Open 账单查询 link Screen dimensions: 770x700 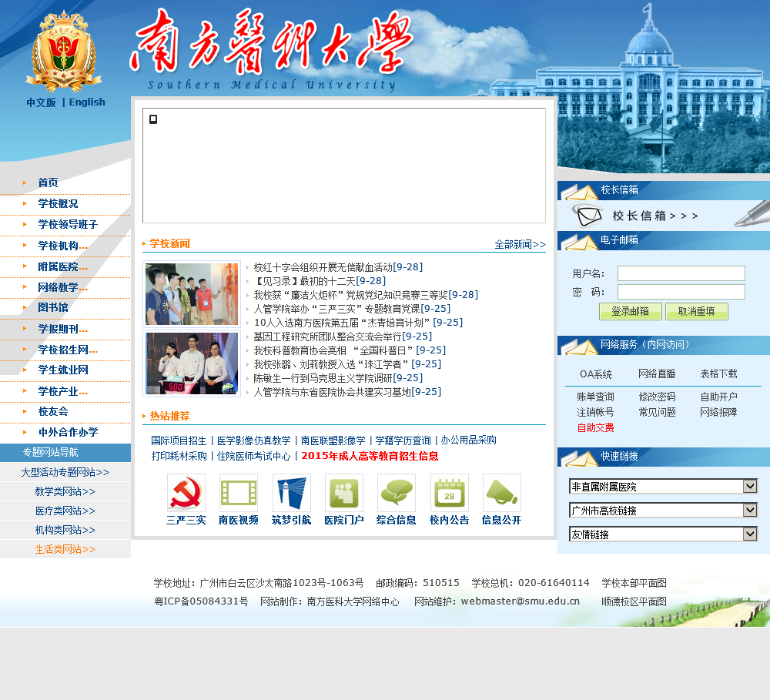point(595,397)
